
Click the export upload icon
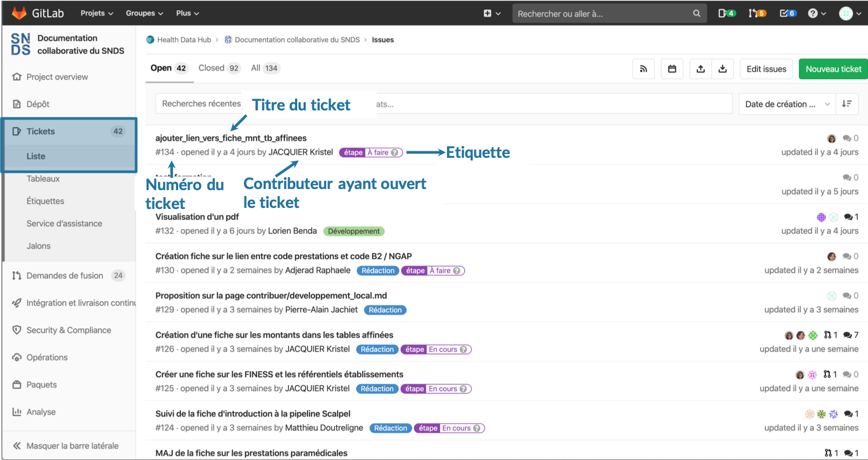click(701, 69)
